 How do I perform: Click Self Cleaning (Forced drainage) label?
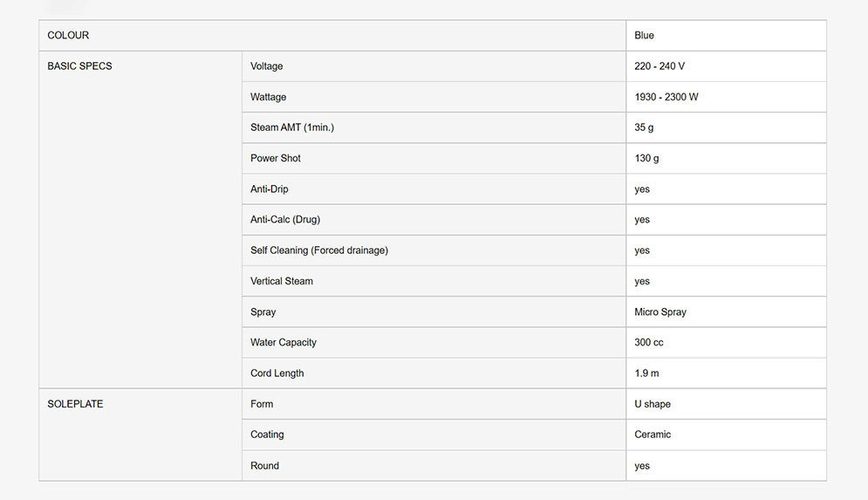(318, 250)
